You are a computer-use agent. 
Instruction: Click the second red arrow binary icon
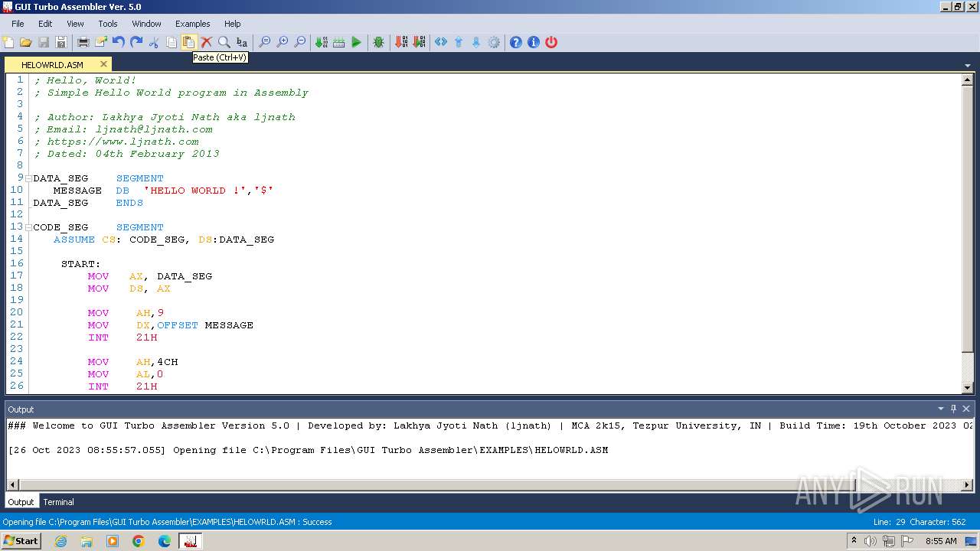click(x=419, y=42)
